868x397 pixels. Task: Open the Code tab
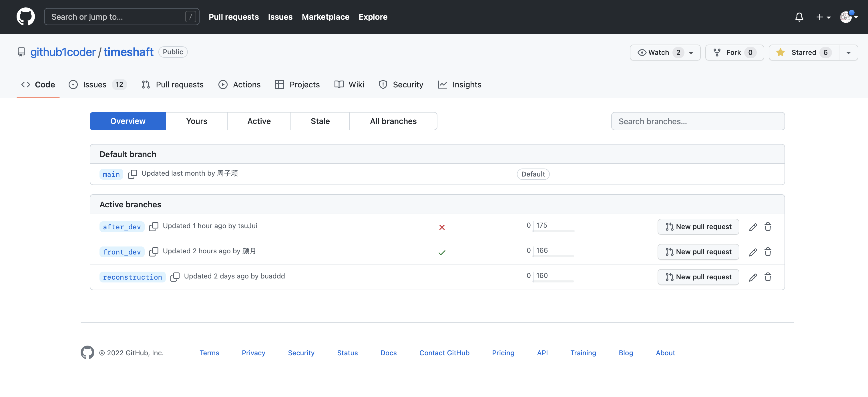(38, 85)
